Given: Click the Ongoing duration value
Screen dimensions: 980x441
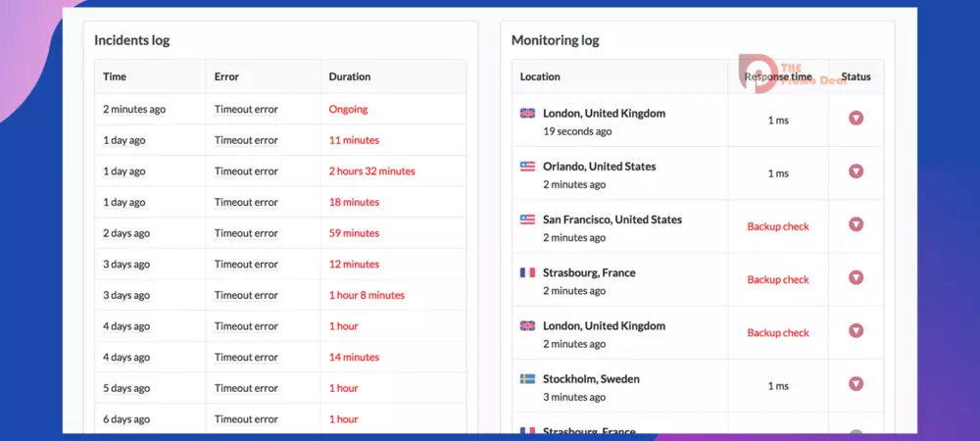Looking at the screenshot, I should pos(348,109).
